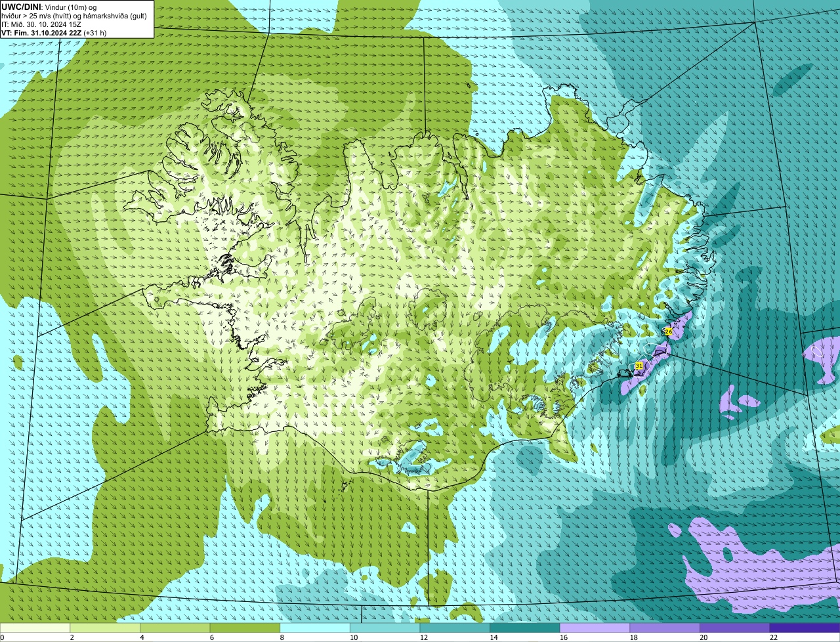This screenshot has height=642, width=840.
Task: Select the 8–10 m/s light cyan legend swatch
Action: [315, 628]
